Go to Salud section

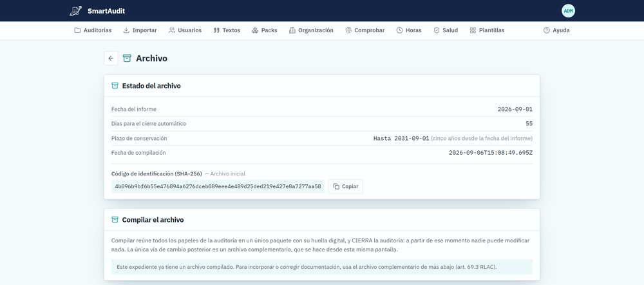(x=446, y=30)
